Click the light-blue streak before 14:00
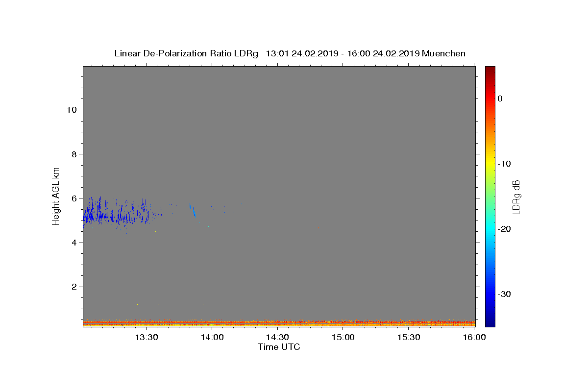Screen dimensions: 588x392 point(193,210)
